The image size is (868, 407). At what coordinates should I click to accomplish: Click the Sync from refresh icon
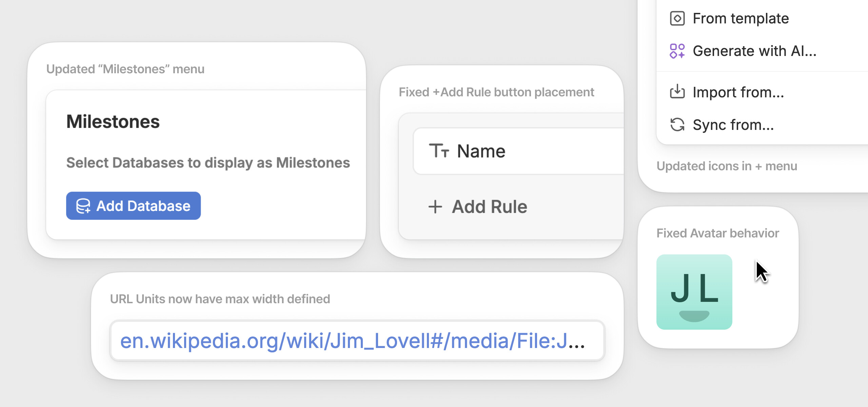tap(677, 124)
